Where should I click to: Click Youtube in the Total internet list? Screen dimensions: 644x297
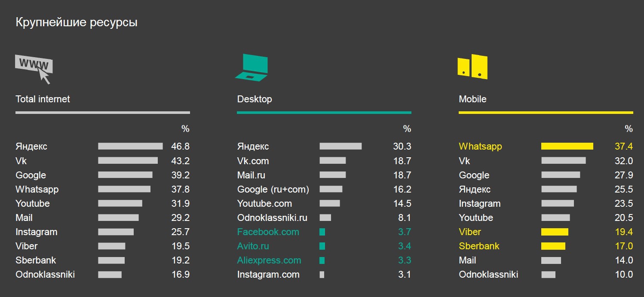point(33,204)
